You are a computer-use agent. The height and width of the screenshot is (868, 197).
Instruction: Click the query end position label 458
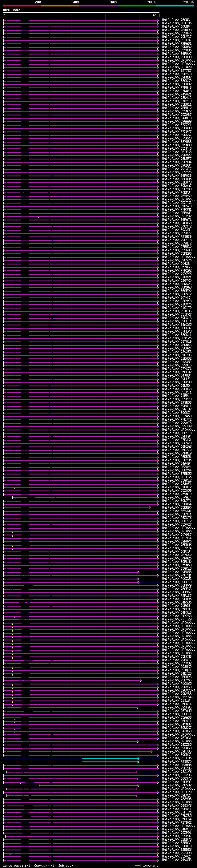pyautogui.click(x=155, y=15)
